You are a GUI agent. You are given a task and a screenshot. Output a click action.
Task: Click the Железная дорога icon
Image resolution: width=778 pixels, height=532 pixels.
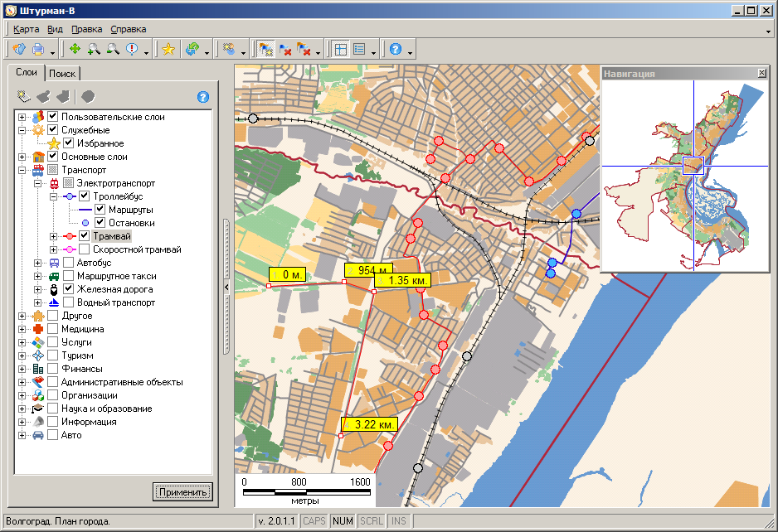[x=54, y=289]
